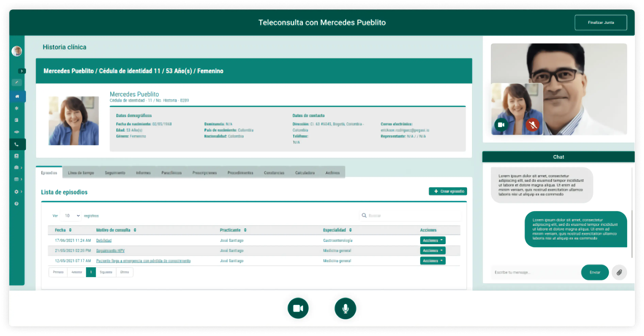Screen dimensions: 644x336
Task: Click the pencil edit icon in the sidebar
Action: pos(17,82)
